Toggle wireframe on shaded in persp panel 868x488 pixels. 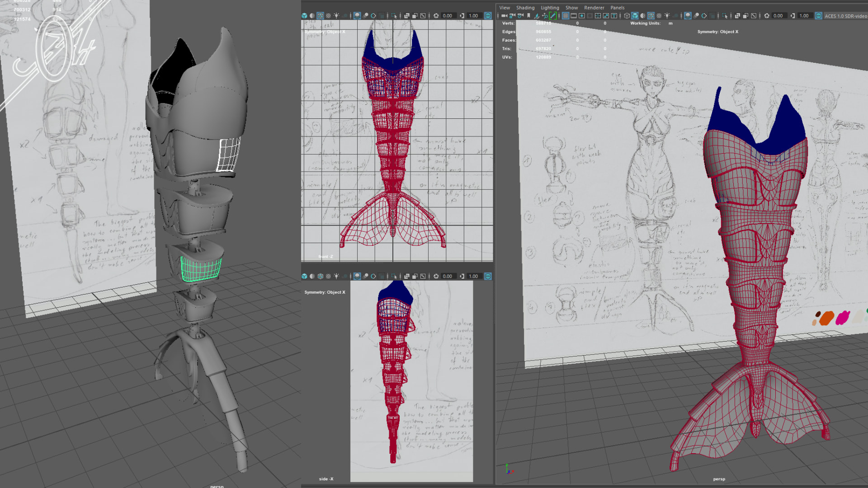tap(651, 15)
